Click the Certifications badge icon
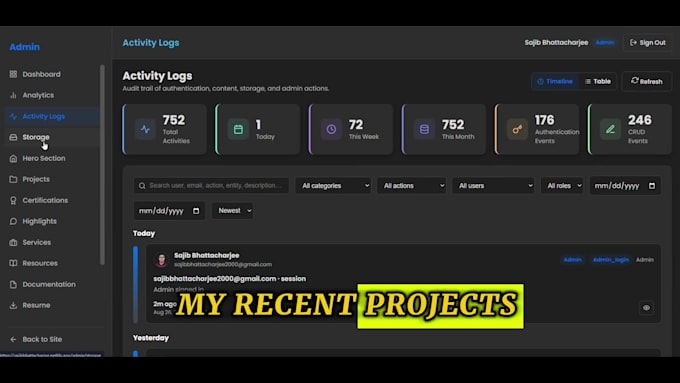Screen dimensions: 680x383 click(13, 200)
